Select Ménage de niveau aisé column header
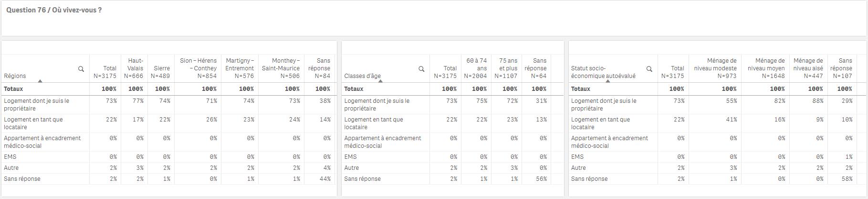This screenshot has height=199, width=868. point(808,68)
